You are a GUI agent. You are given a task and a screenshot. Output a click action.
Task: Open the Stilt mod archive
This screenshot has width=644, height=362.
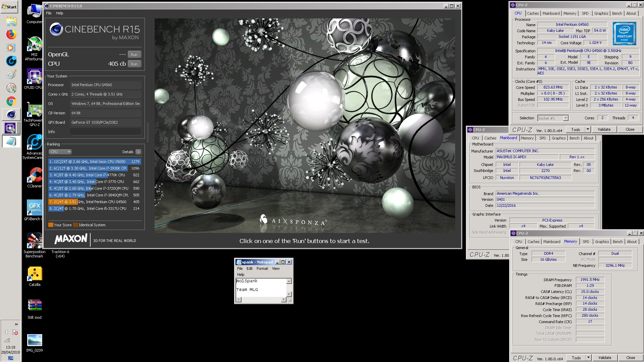tap(34, 309)
